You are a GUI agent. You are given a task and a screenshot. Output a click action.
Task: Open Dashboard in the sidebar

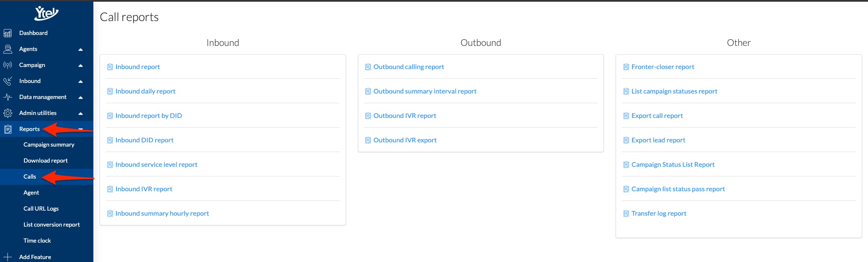(x=33, y=33)
